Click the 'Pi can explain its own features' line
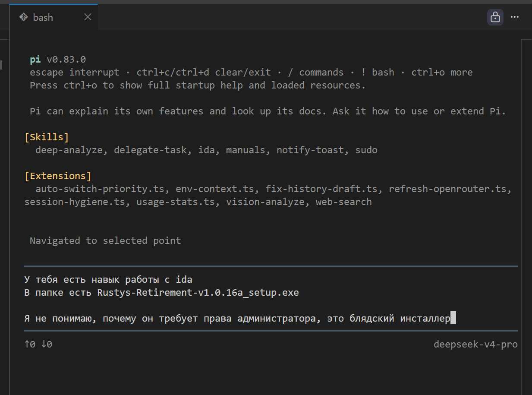Viewport: 532px width, 395px height. click(x=268, y=111)
